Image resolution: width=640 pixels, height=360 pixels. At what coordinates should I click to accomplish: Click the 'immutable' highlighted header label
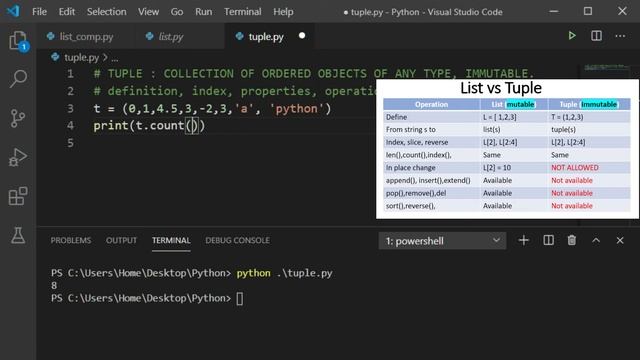599,104
